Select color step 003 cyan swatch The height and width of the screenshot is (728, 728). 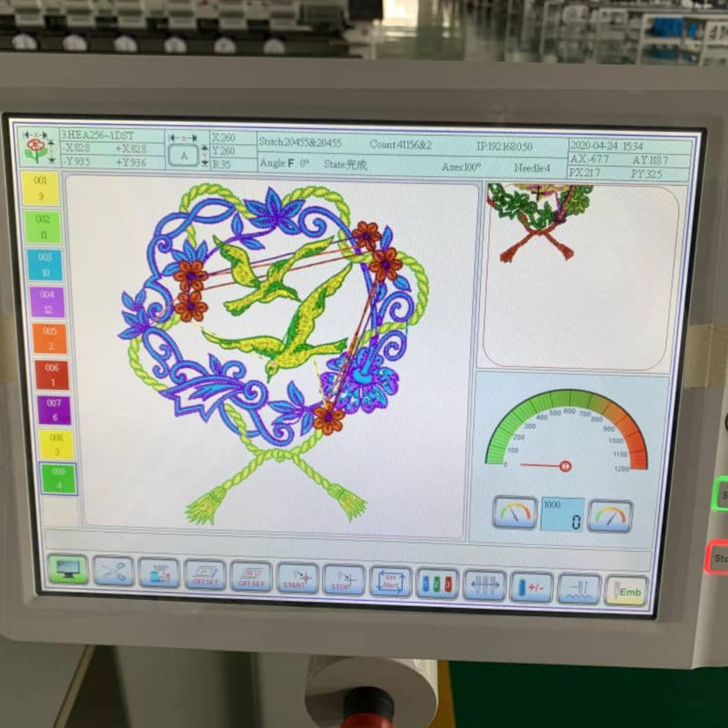45,265
